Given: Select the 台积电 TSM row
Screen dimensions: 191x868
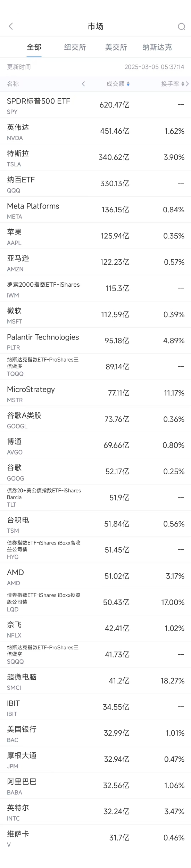Looking at the screenshot, I should pos(95,524).
